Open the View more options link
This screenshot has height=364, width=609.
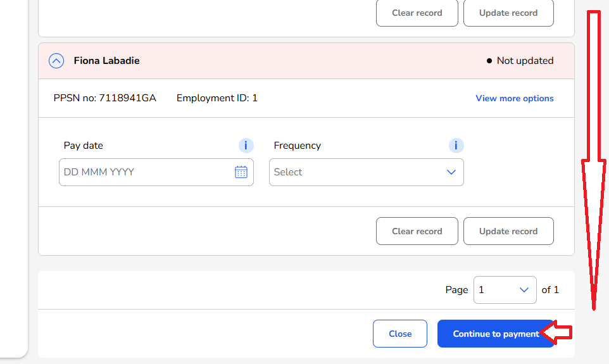[x=514, y=98]
